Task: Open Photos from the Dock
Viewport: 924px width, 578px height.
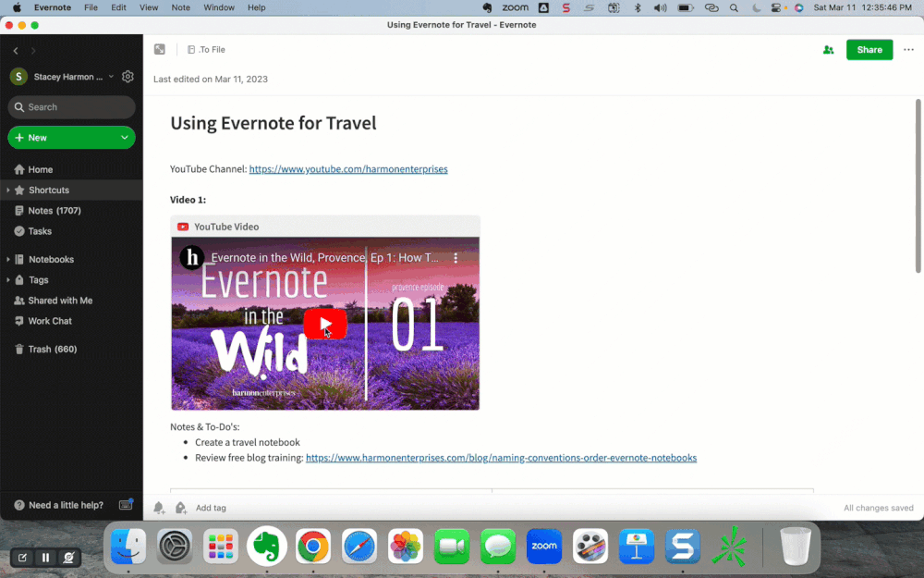Action: [x=406, y=547]
